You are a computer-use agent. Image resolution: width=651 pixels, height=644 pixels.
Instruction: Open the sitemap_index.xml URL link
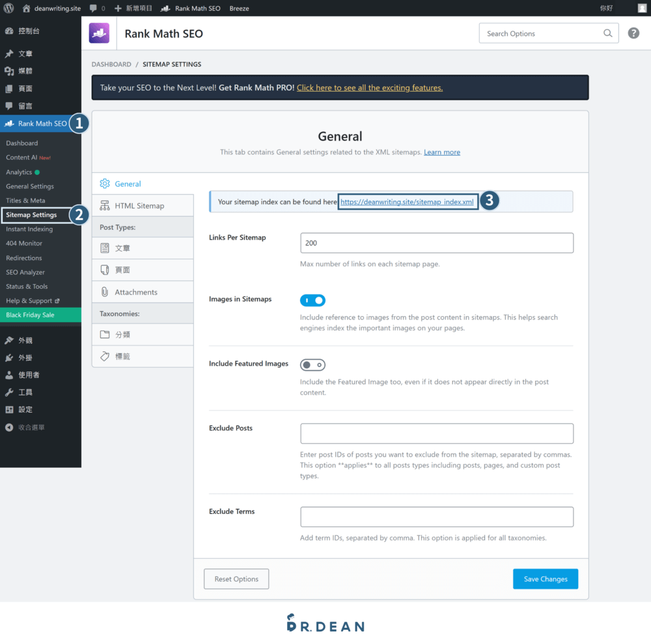tap(407, 202)
